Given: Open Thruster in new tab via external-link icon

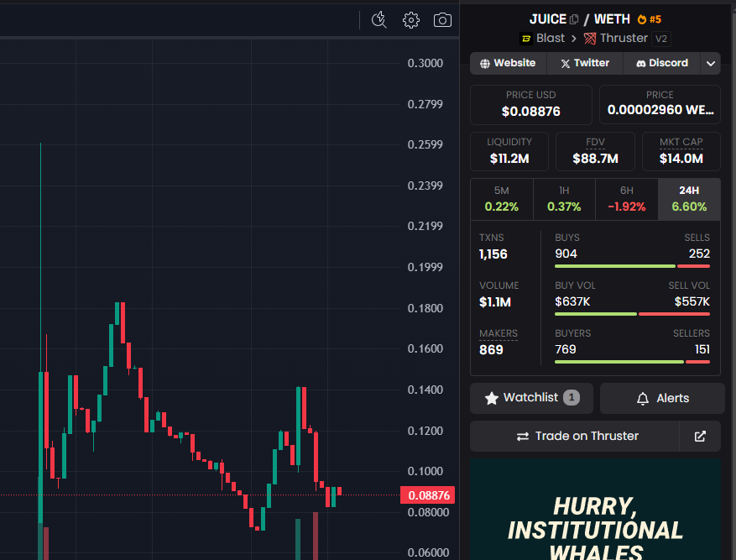Looking at the screenshot, I should tap(700, 437).
